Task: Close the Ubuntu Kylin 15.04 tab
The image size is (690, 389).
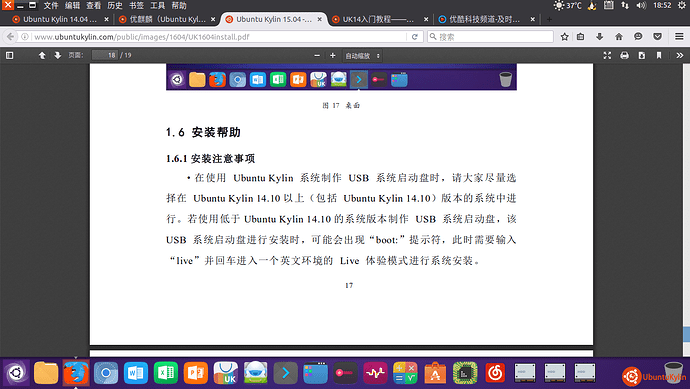Action: tap(320, 19)
